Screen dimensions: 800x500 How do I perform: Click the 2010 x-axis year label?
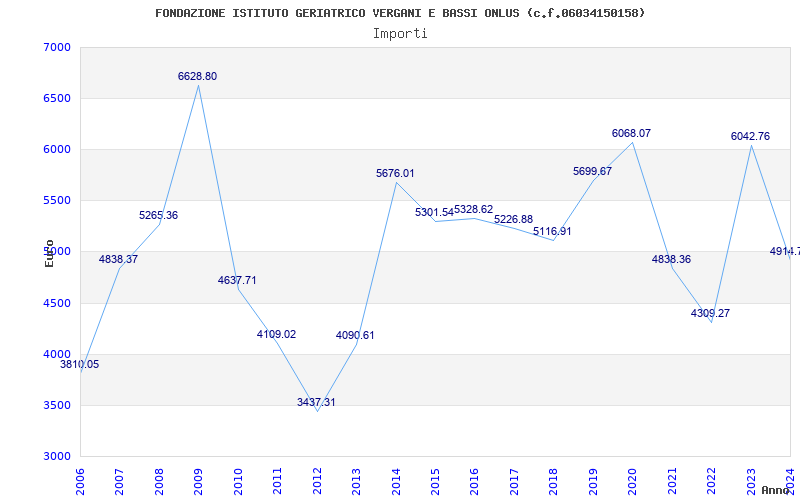[x=238, y=482]
